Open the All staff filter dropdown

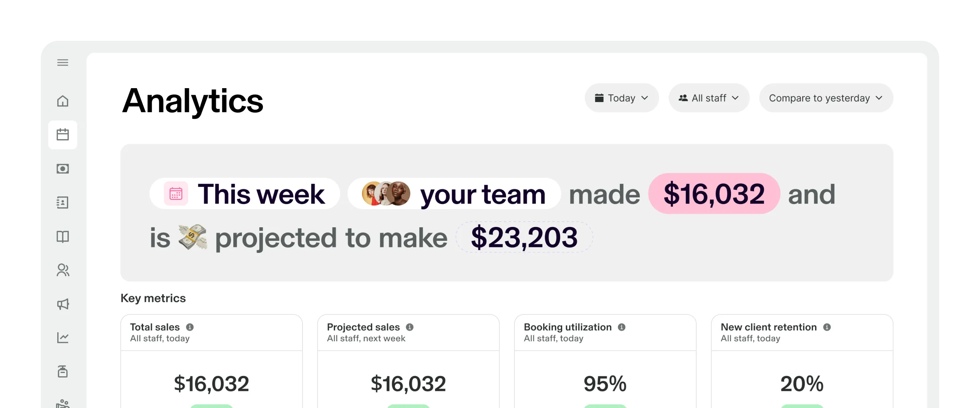708,98
